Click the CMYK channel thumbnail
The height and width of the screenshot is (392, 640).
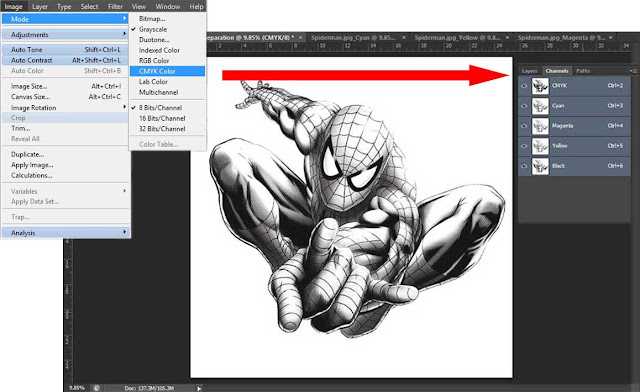(540, 86)
